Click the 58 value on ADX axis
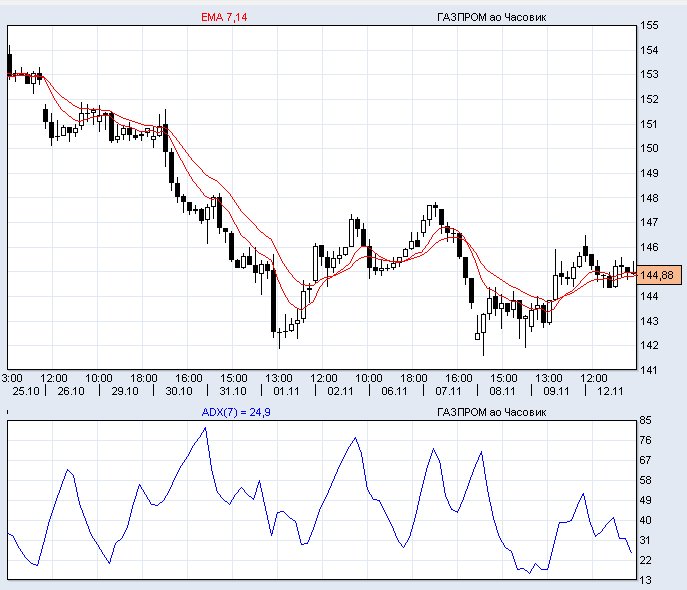The width and height of the screenshot is (687, 590). click(x=646, y=480)
